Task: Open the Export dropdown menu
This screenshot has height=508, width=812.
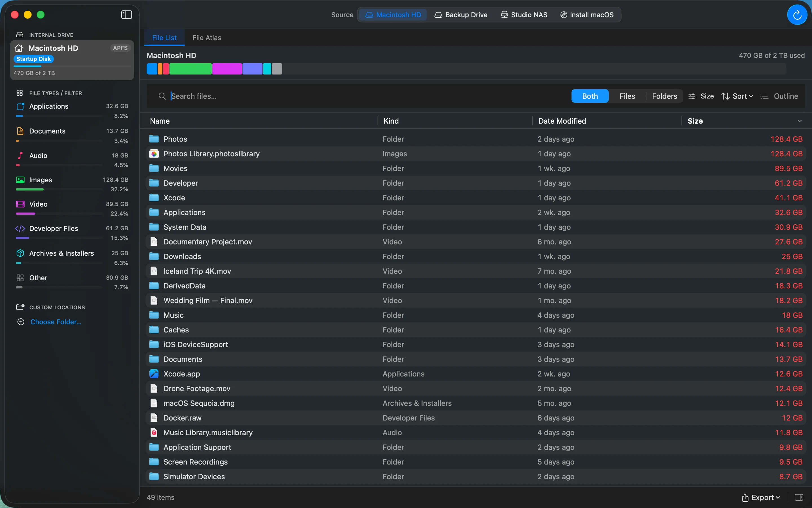Action: 761,498
